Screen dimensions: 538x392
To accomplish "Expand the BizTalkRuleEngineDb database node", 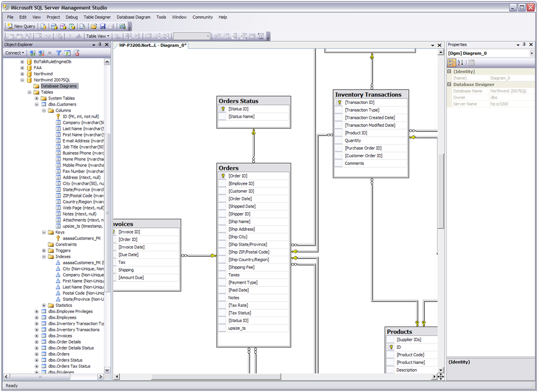I will [23, 62].
